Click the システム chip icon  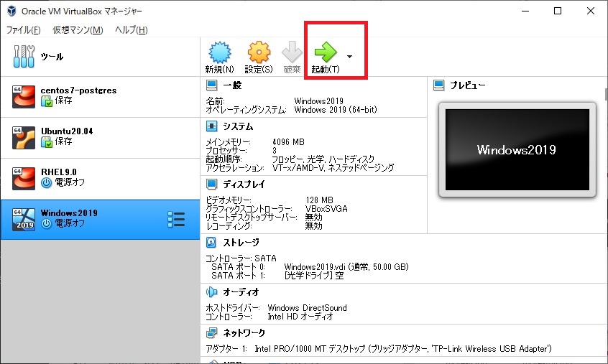(x=212, y=126)
